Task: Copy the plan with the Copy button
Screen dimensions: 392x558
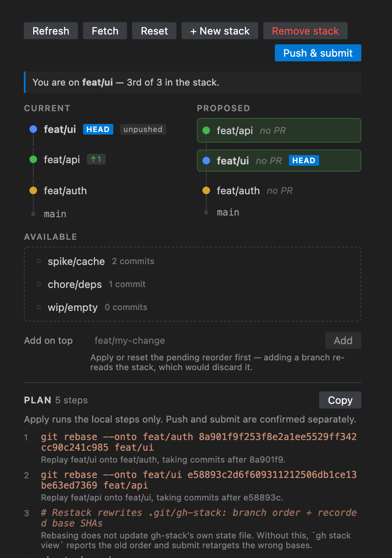Action: pos(340,400)
